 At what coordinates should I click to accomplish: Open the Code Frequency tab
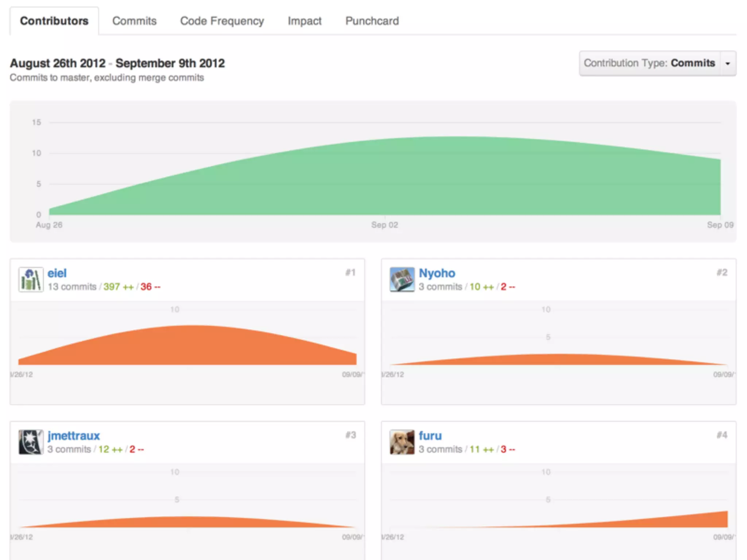(222, 21)
